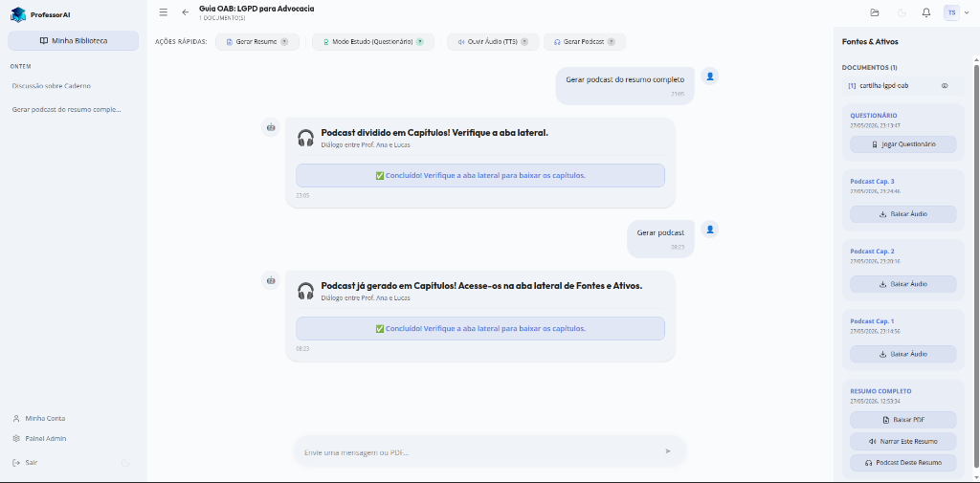This screenshot has width=980, height=483.
Task: Open Minha Biblioteca
Action: tap(73, 40)
